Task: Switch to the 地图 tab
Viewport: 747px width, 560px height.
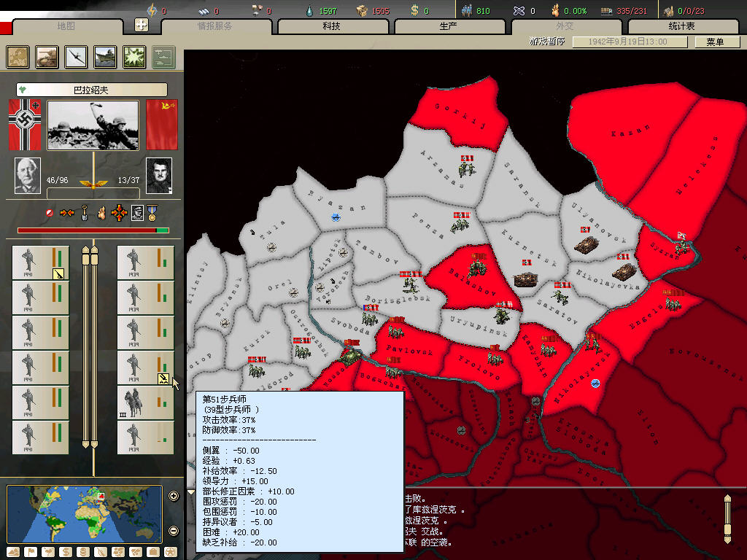Action: [x=66, y=26]
